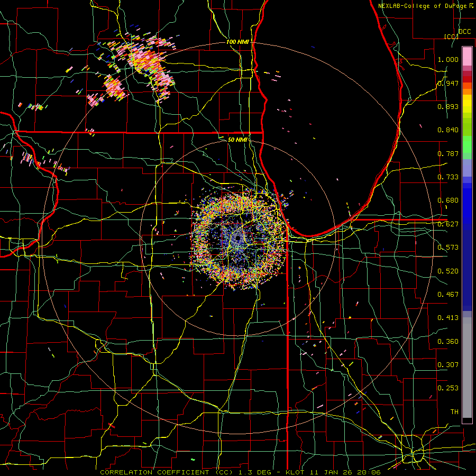Click the KLOT station identifier
476x476 pixels.
[295, 472]
